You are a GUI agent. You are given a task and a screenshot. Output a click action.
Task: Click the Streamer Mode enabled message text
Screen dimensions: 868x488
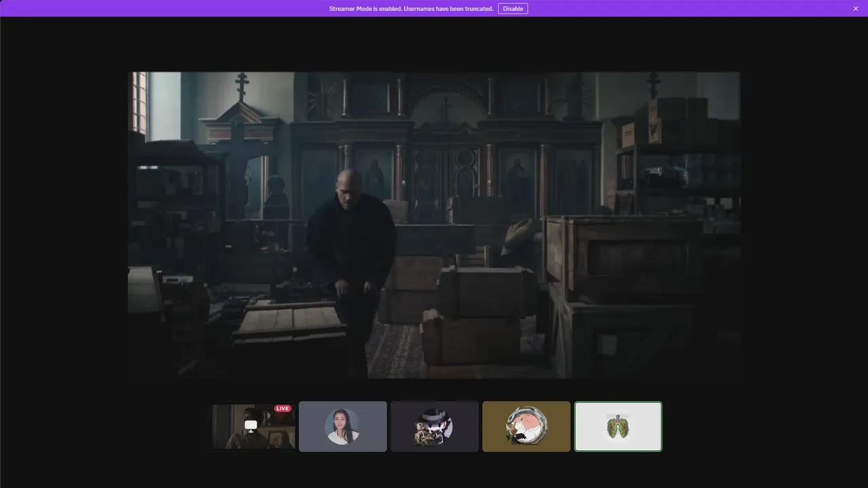[x=411, y=9]
